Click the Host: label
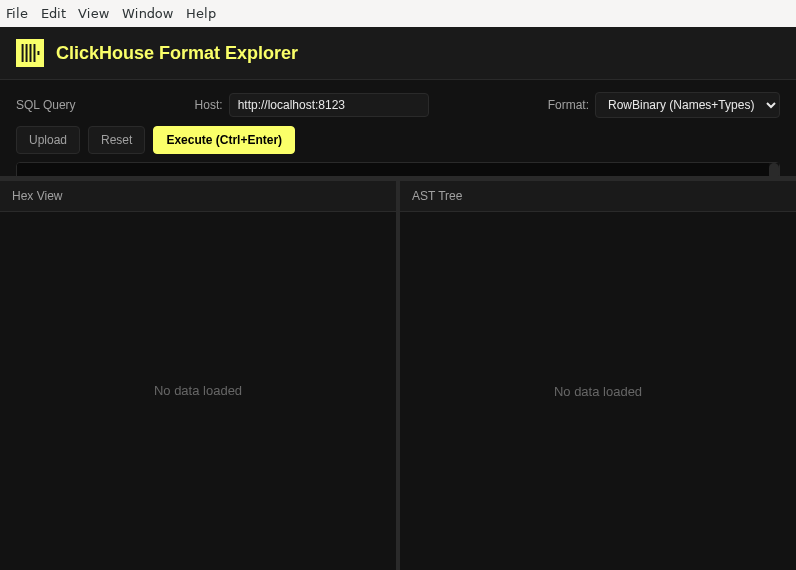This screenshot has height=570, width=796. click(208, 105)
